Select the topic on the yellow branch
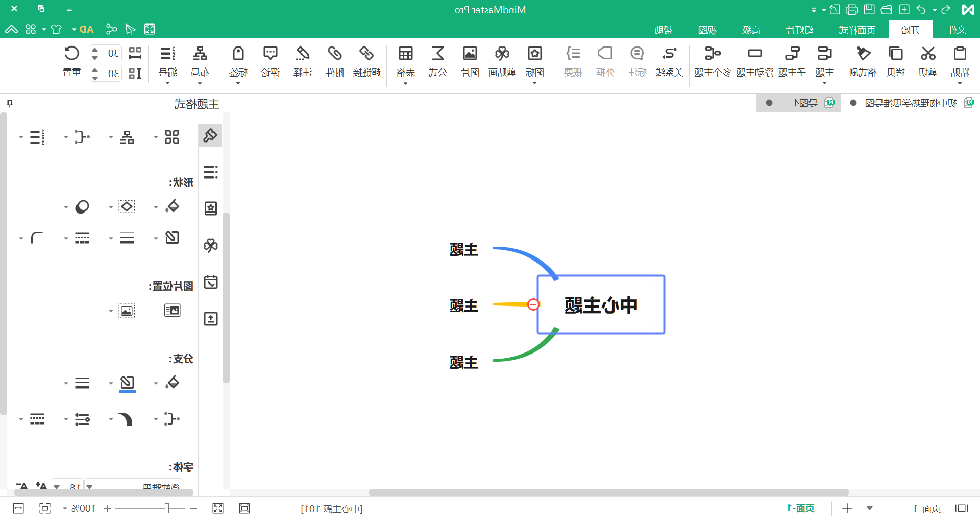Screen dimensions: 980x518 [x=463, y=305]
